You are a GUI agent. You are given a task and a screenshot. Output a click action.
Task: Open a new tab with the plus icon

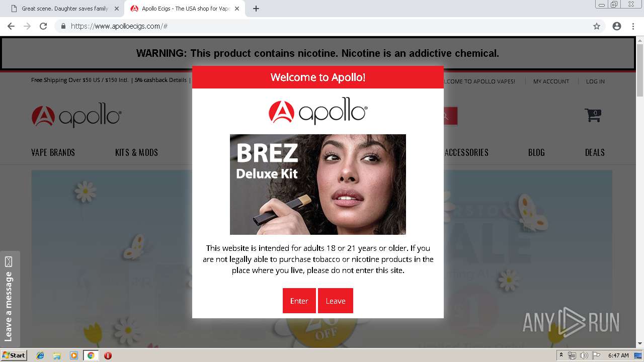(x=256, y=9)
